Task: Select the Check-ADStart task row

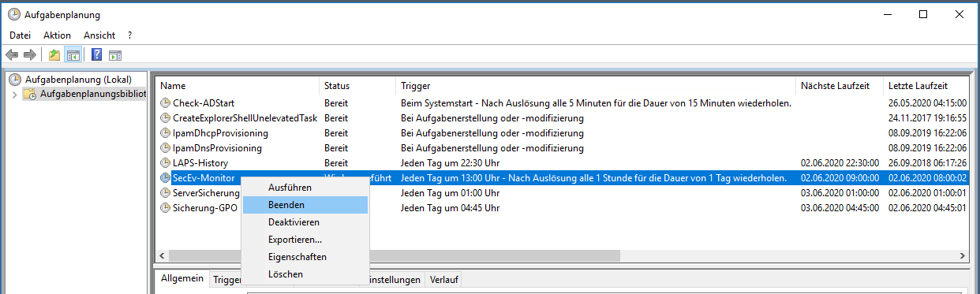Action: pos(562,103)
